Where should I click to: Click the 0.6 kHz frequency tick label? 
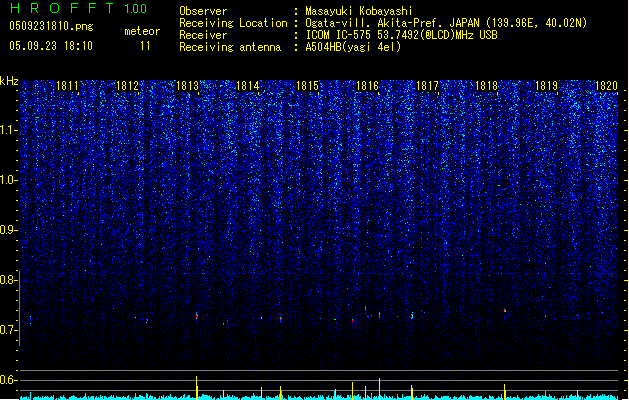8,380
